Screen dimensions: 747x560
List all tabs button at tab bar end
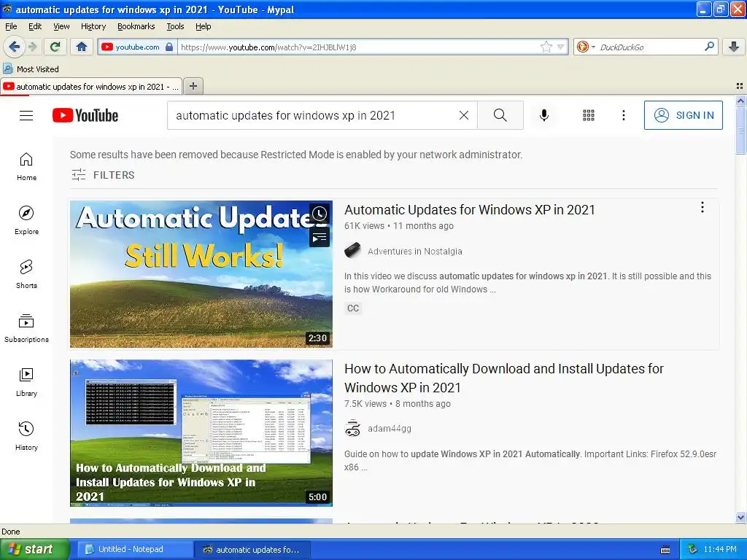click(740, 86)
